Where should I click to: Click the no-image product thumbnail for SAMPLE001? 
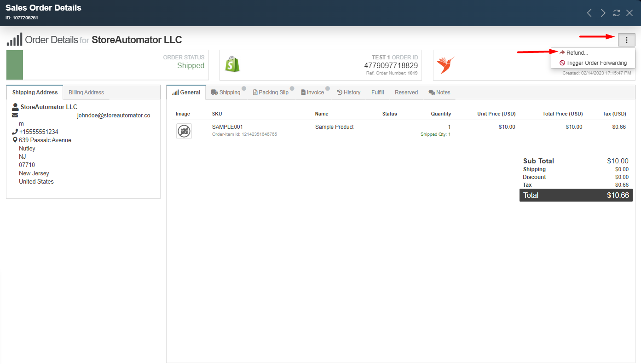pyautogui.click(x=184, y=131)
